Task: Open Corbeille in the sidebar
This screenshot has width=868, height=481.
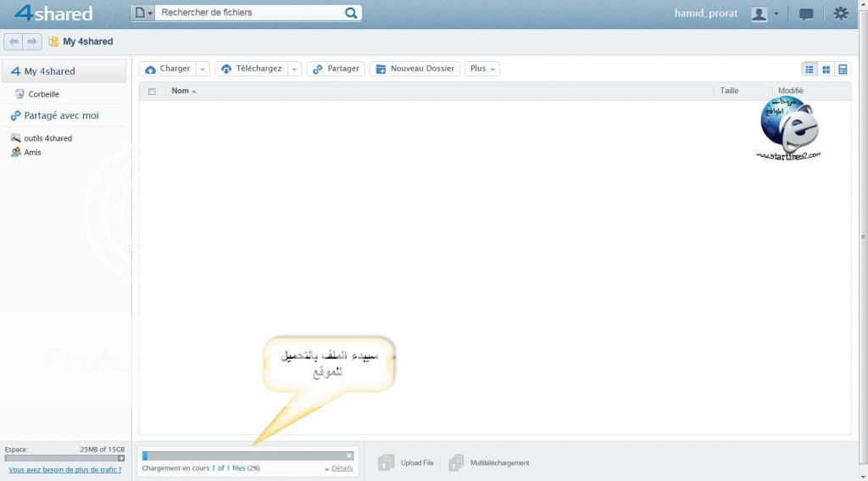Action: (43, 94)
